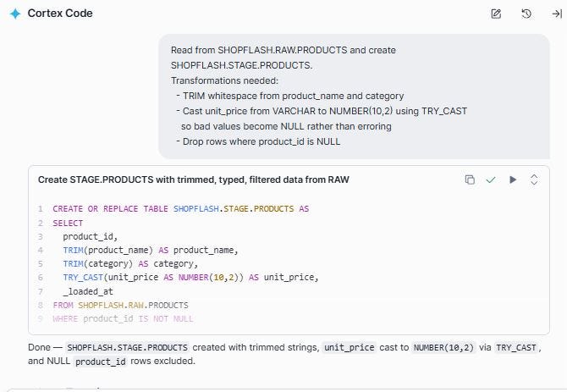Viewport: 567px width, 392px height.
Task: Click the code block title about STAGE.PRODUCTS
Action: (194, 179)
